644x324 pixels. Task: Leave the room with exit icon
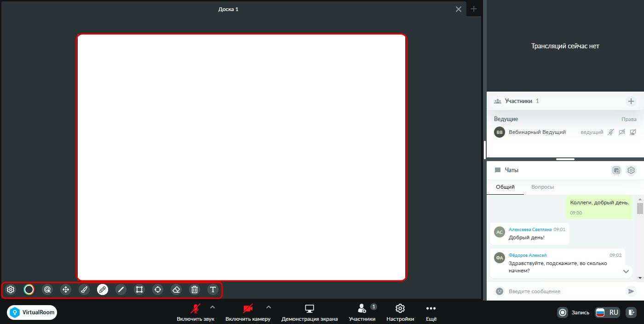pos(632,312)
